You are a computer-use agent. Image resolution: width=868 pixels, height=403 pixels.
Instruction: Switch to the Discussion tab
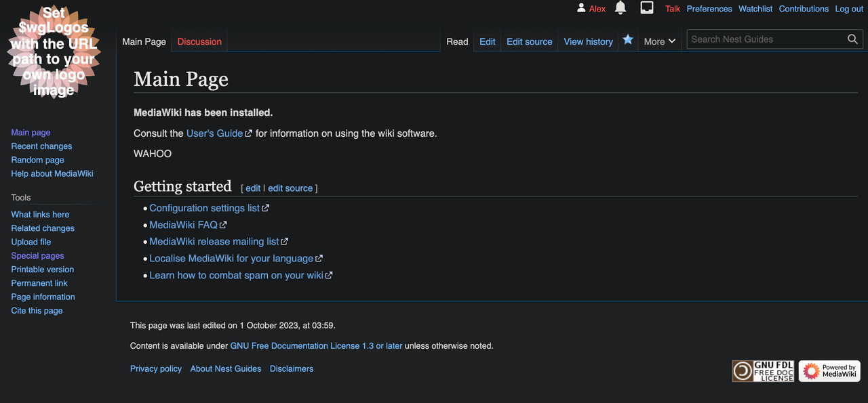[x=199, y=41]
